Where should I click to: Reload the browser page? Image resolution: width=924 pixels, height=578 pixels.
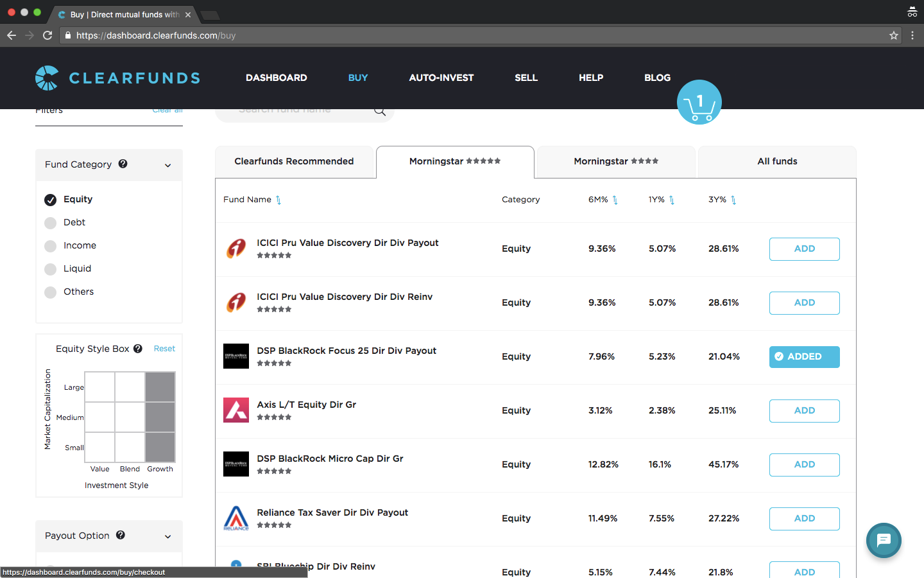point(47,35)
